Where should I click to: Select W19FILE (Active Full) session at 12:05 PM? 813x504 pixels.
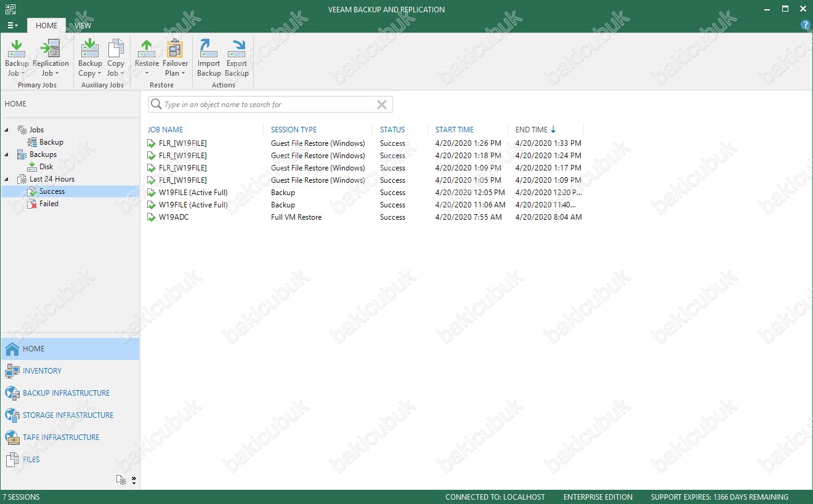365,193
